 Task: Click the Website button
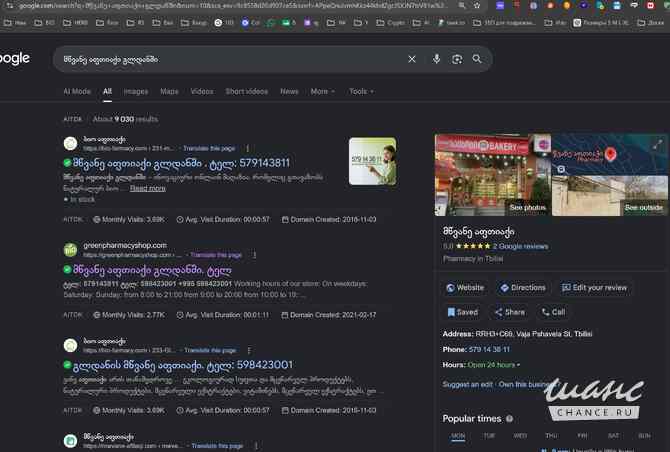[465, 288]
